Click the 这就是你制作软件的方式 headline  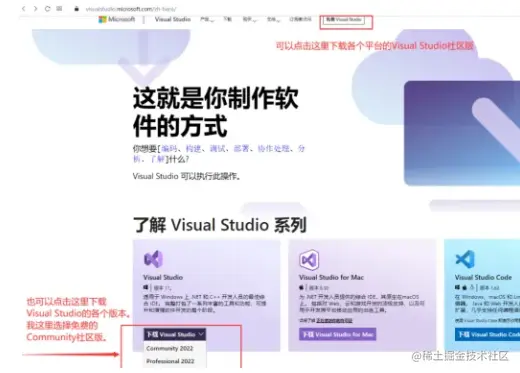point(216,112)
